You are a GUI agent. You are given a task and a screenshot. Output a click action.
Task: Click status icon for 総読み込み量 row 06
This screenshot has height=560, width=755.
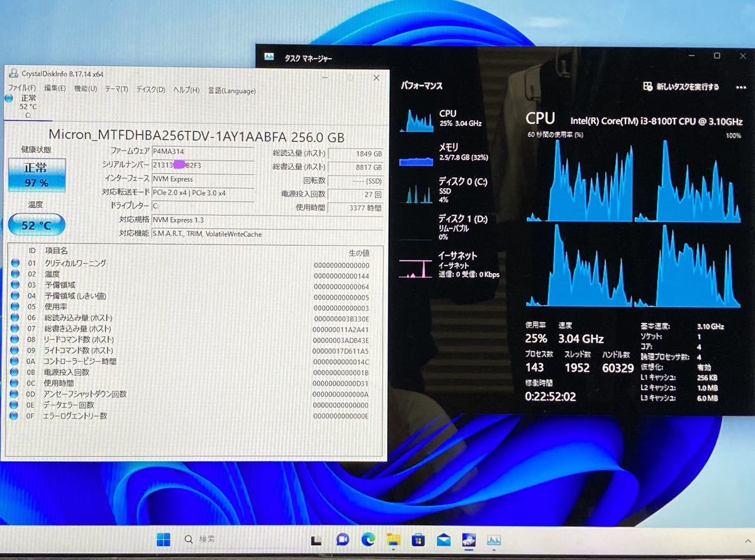tap(15, 317)
